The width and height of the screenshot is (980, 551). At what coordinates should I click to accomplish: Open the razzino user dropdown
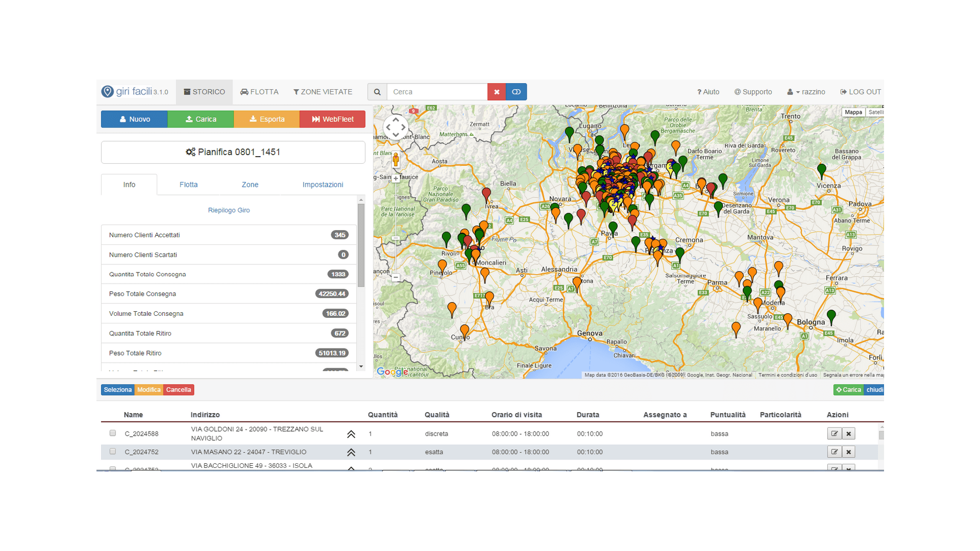point(806,92)
